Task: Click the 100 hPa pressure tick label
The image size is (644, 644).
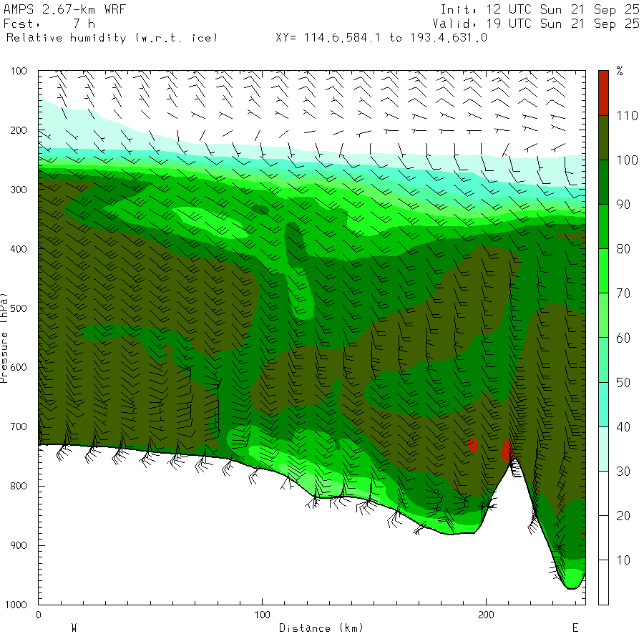Action: 19,71
